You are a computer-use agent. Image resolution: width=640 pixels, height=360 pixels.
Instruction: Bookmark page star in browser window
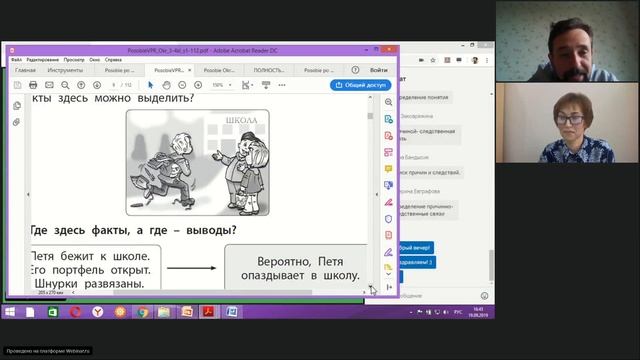[433, 60]
